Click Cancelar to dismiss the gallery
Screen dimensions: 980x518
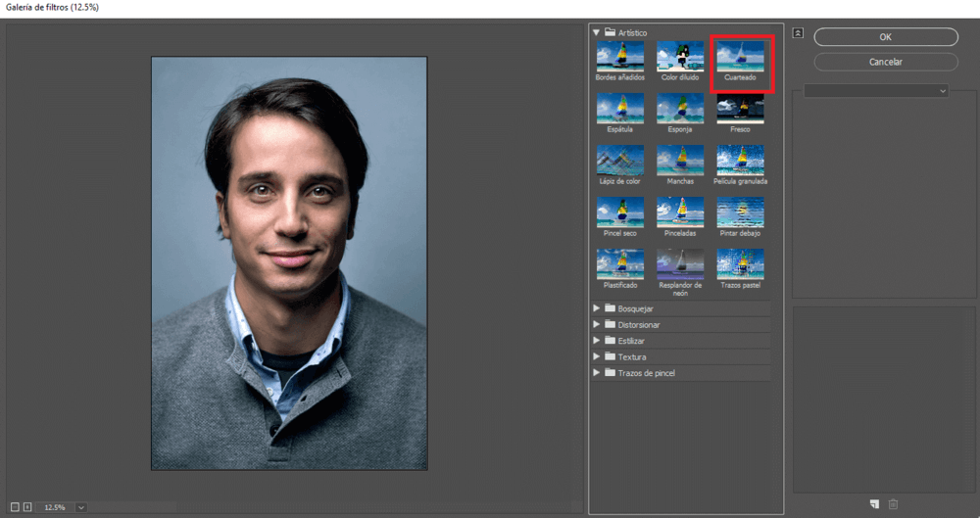tap(885, 62)
